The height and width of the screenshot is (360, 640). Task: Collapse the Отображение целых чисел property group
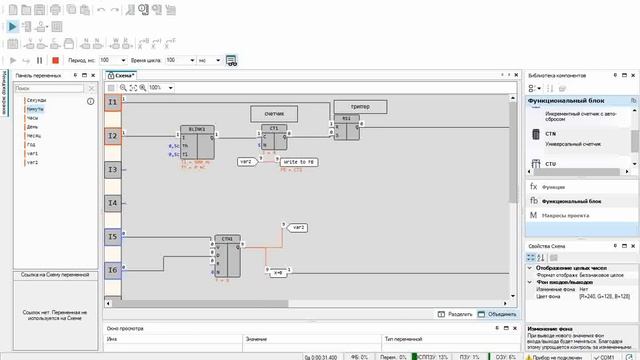530,268
